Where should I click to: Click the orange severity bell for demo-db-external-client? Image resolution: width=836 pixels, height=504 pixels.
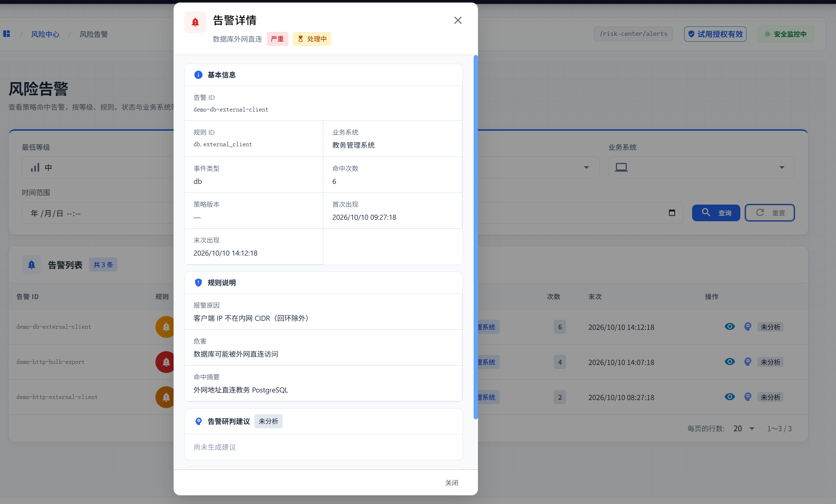pos(165,327)
